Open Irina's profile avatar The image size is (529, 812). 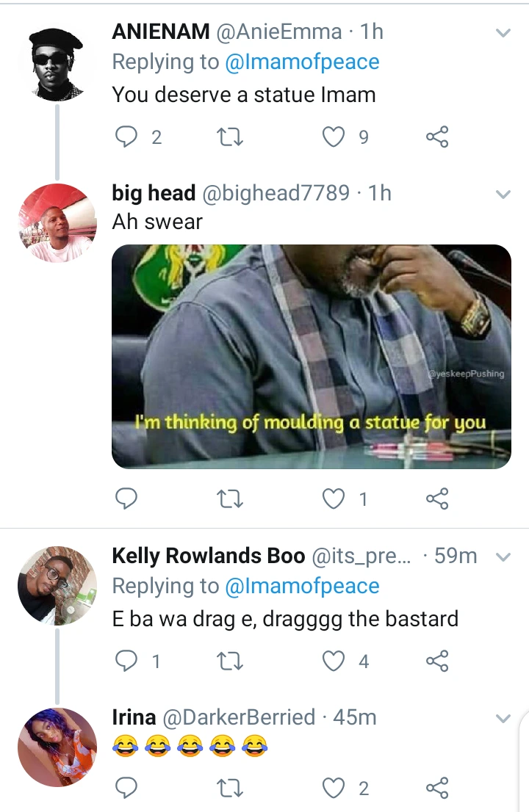pyautogui.click(x=57, y=747)
